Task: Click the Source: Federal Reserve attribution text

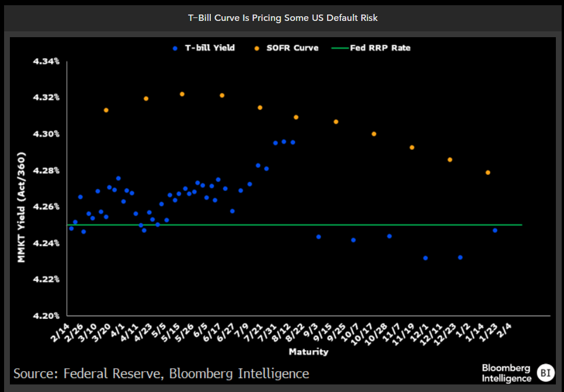Action: coord(161,373)
